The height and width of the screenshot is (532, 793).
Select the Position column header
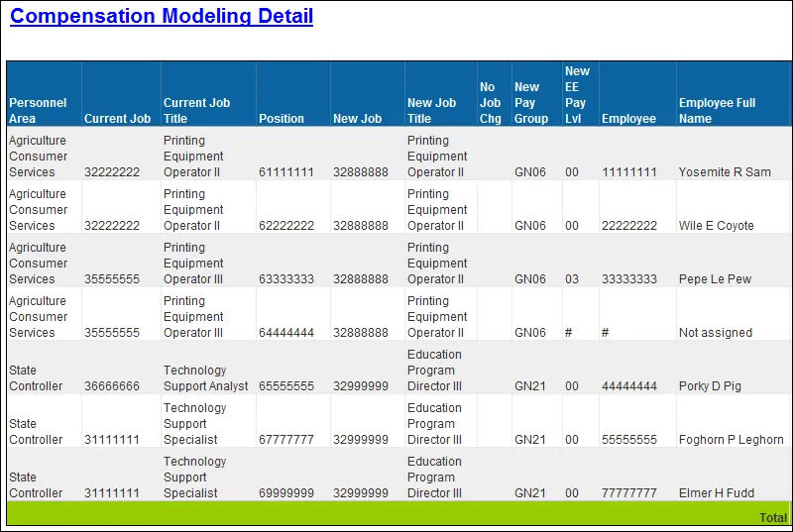pyautogui.click(x=282, y=119)
